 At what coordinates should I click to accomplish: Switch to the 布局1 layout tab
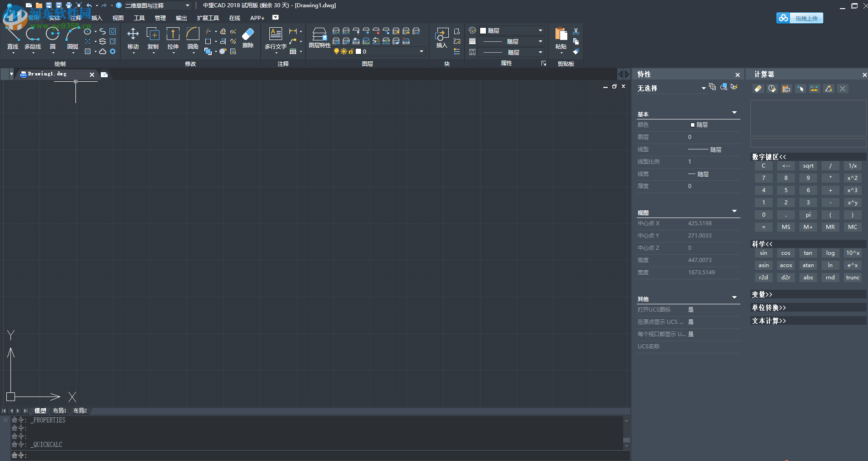click(x=60, y=411)
